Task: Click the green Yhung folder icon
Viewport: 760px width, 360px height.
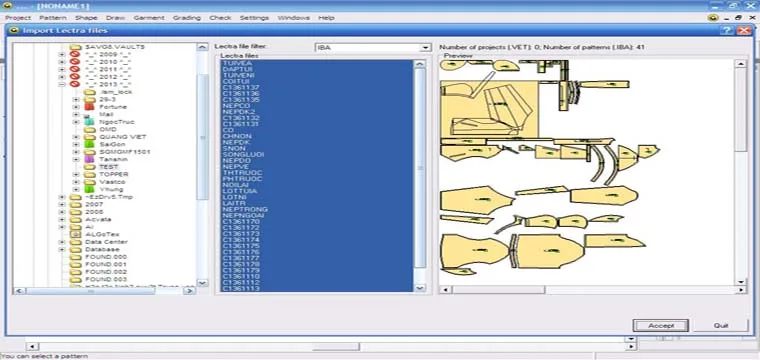Action: coord(89,189)
